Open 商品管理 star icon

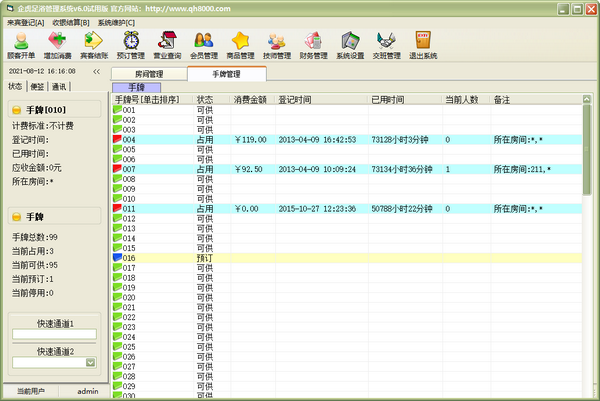click(x=240, y=44)
